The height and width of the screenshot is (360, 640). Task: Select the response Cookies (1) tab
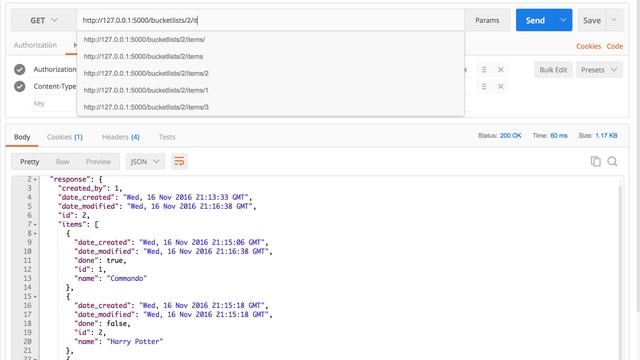pyautogui.click(x=64, y=137)
